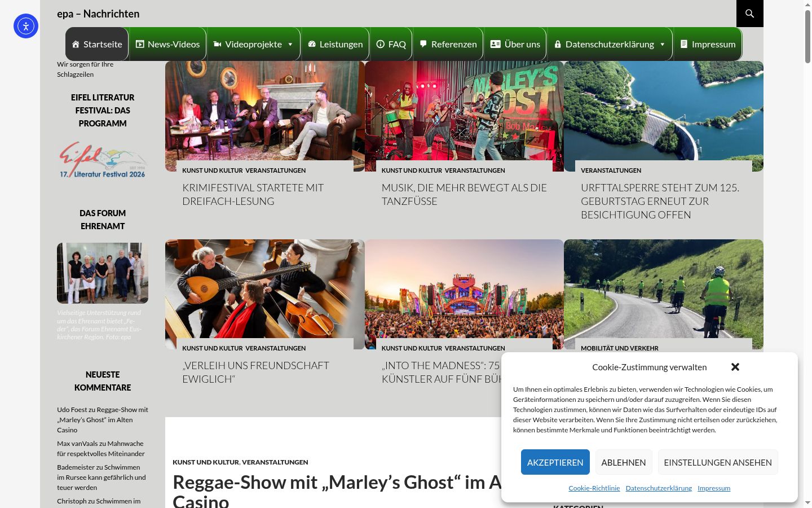This screenshot has width=812, height=508.
Task: Click the speech bubble icon beside Referenzen
Action: pos(423,44)
